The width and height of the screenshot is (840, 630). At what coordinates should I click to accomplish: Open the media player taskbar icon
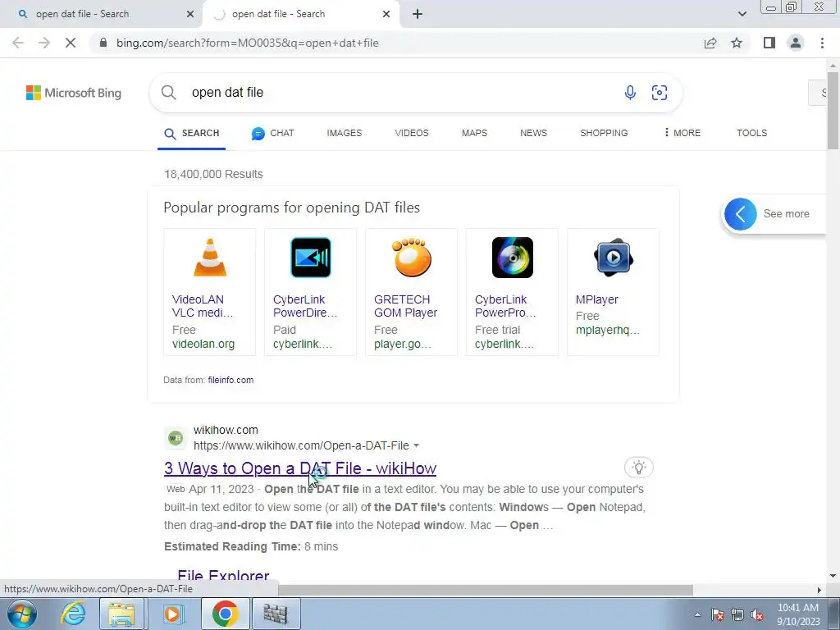(x=172, y=614)
